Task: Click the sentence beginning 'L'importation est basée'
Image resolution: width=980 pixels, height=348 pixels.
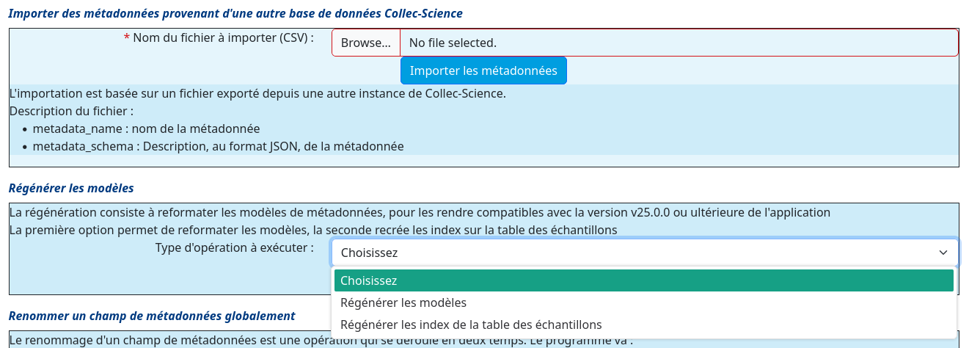Action: click(257, 93)
